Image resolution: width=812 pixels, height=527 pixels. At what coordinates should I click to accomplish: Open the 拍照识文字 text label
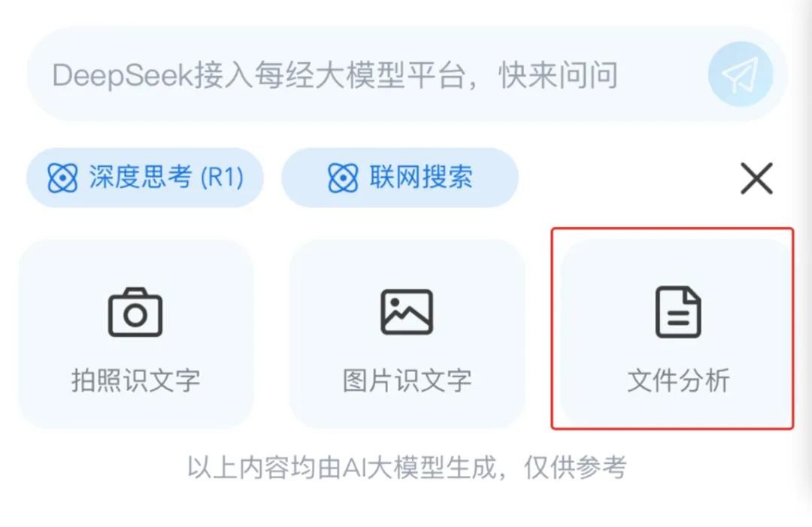(135, 380)
